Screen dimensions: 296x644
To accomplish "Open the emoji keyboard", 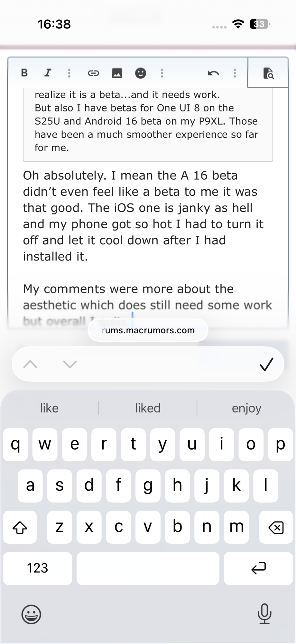I will tap(31, 614).
